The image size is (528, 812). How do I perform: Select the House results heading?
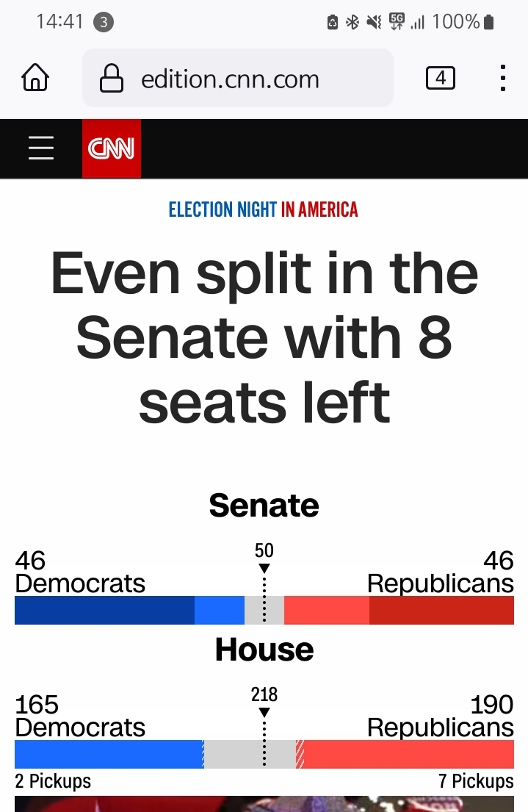(x=264, y=650)
